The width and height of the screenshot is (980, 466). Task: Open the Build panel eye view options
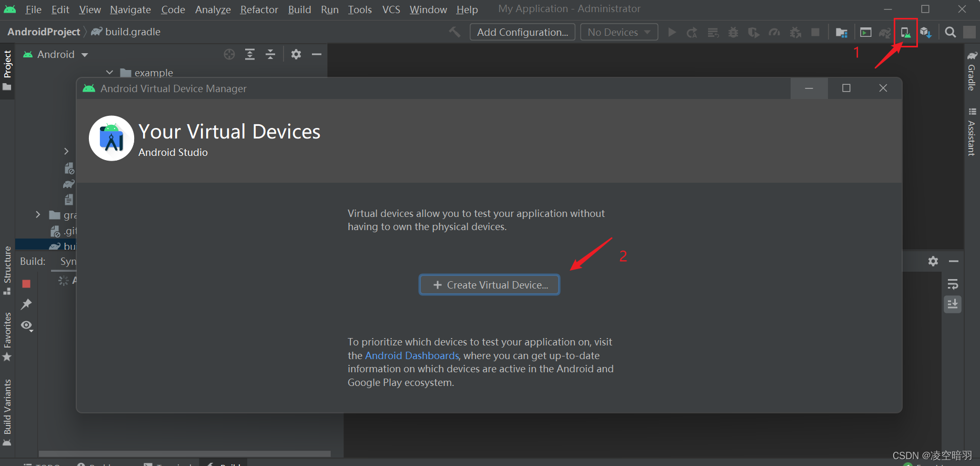(27, 326)
